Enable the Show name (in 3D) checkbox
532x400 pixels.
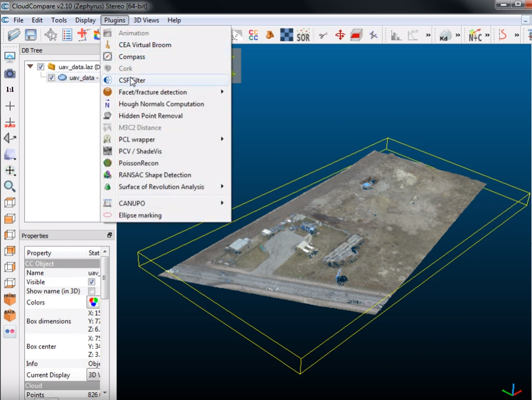coord(91,291)
